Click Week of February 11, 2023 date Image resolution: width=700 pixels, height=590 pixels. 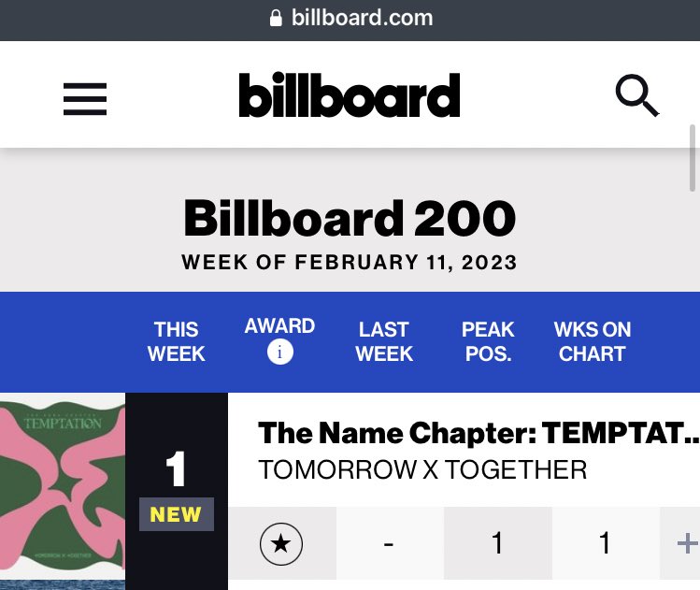pos(350,262)
